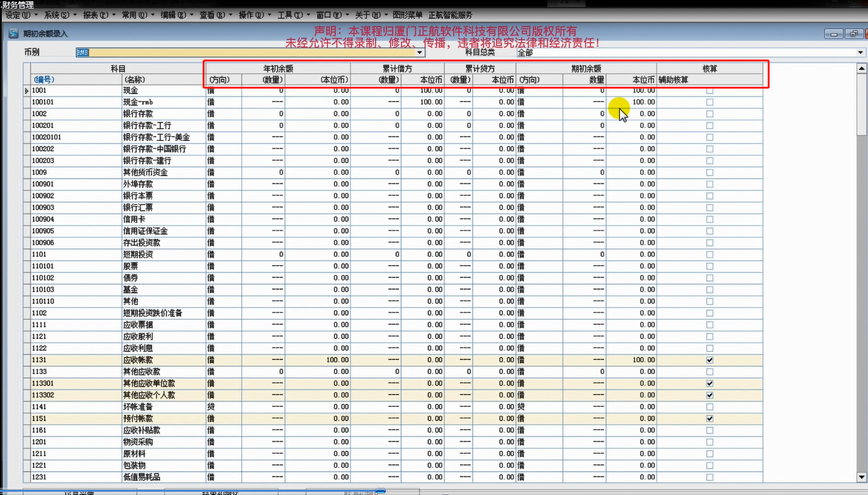Screen dimensions: 868x495
Task: Select the 低值易耗品 name cell
Action: 164,477
